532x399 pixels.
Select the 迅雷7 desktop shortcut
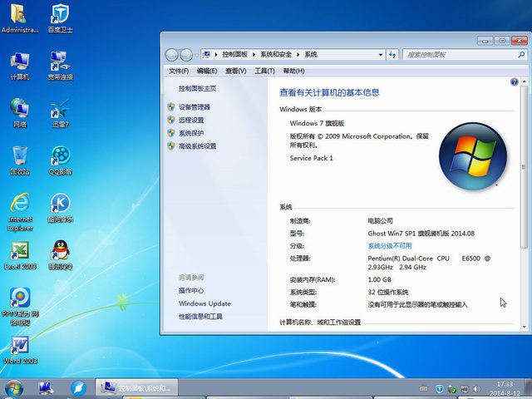tap(61, 113)
